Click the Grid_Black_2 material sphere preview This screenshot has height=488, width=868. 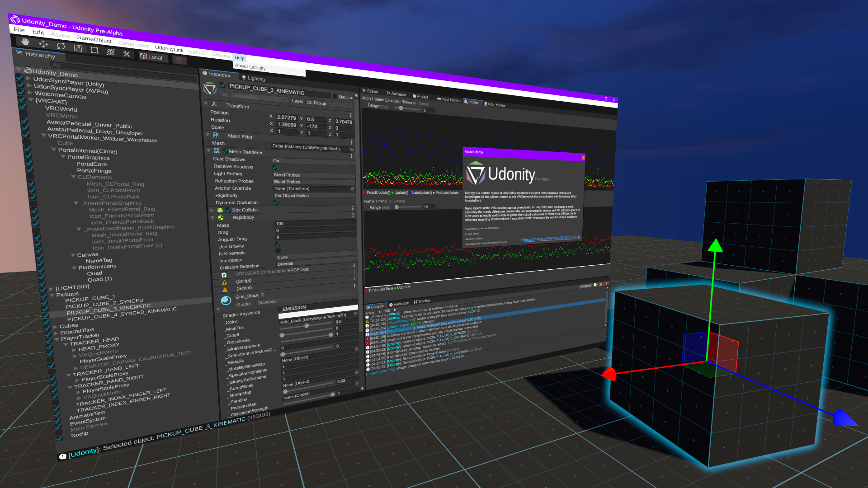(226, 300)
